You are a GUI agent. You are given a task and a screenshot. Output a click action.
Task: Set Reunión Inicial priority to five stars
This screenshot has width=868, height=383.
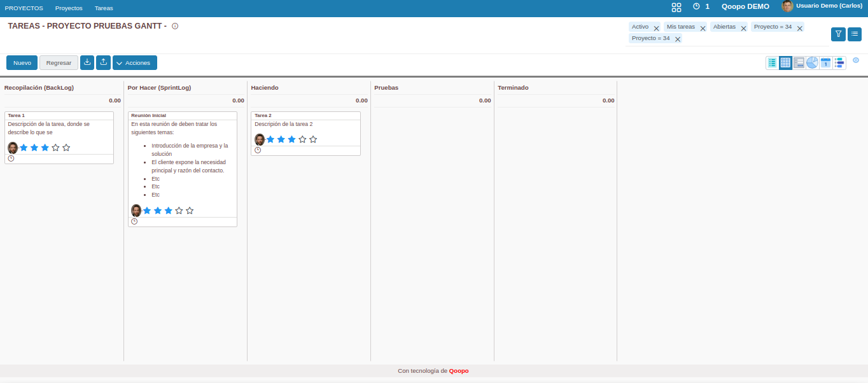coord(190,211)
